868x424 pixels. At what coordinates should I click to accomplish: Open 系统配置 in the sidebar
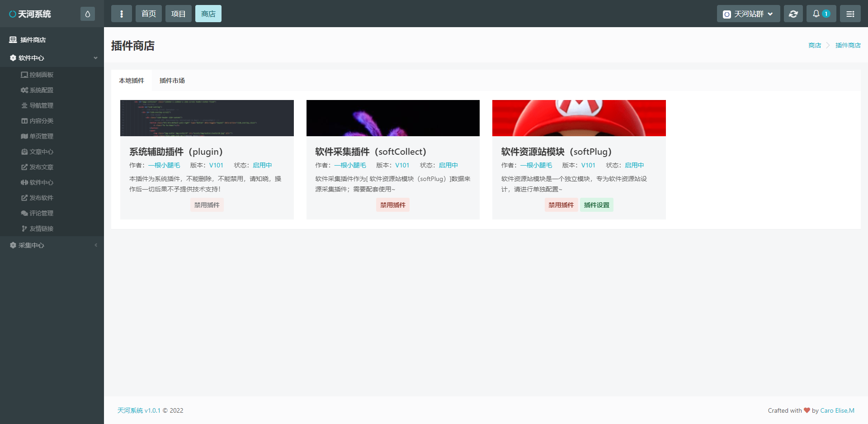(x=41, y=90)
